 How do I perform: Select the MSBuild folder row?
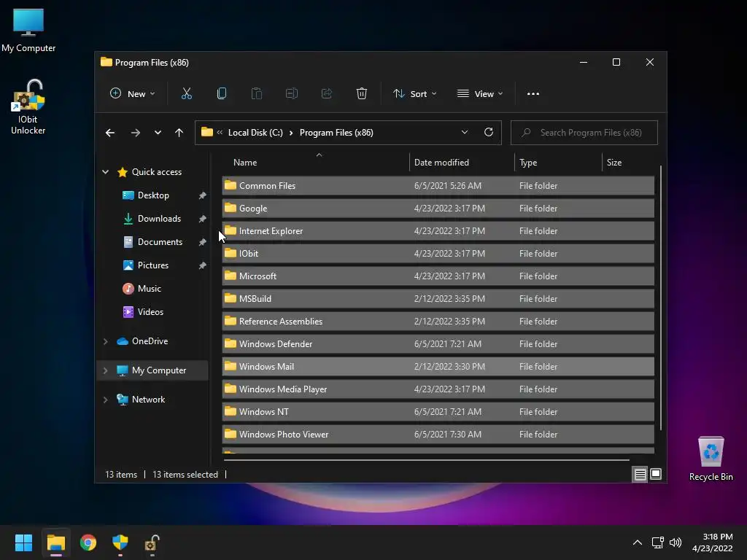438,299
